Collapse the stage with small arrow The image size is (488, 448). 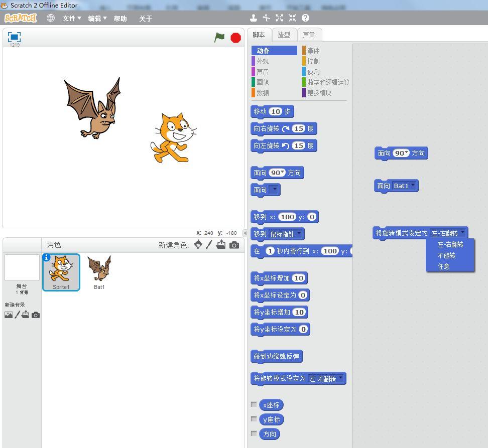(245, 233)
